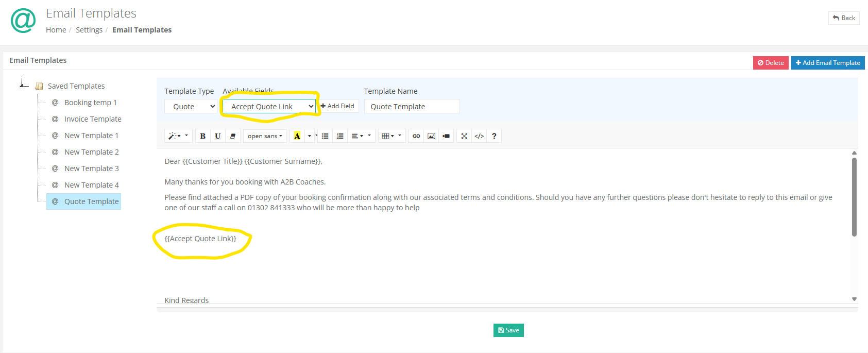Toggle bold formatting in the editor
Viewport: 868px width, 353px height.
pyautogui.click(x=202, y=136)
